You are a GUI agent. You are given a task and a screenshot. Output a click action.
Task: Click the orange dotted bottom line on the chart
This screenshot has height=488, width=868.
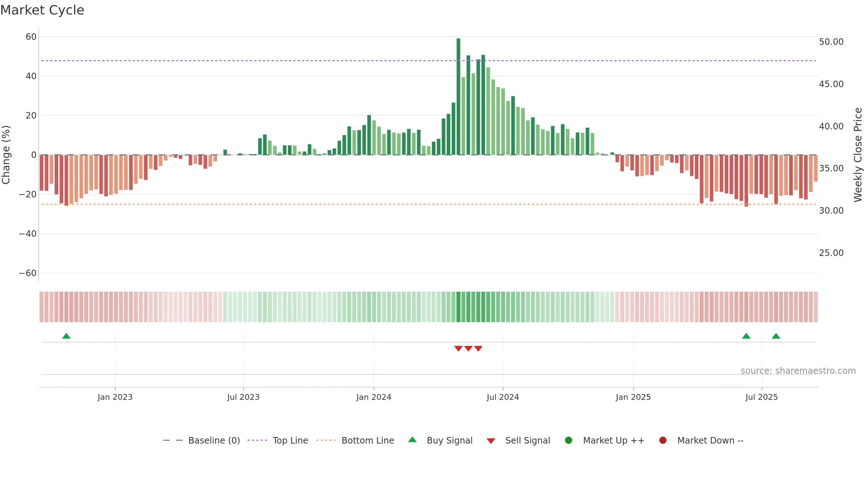(x=429, y=204)
